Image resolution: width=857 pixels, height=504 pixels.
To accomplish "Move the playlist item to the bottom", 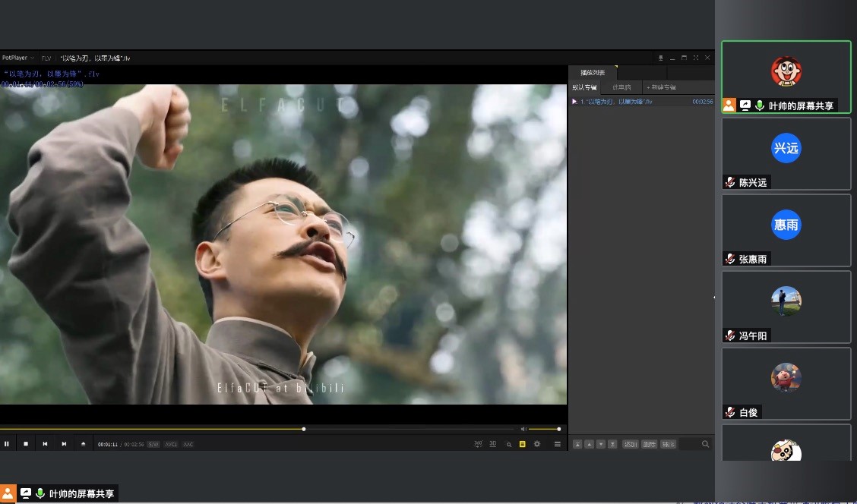I will click(x=612, y=445).
